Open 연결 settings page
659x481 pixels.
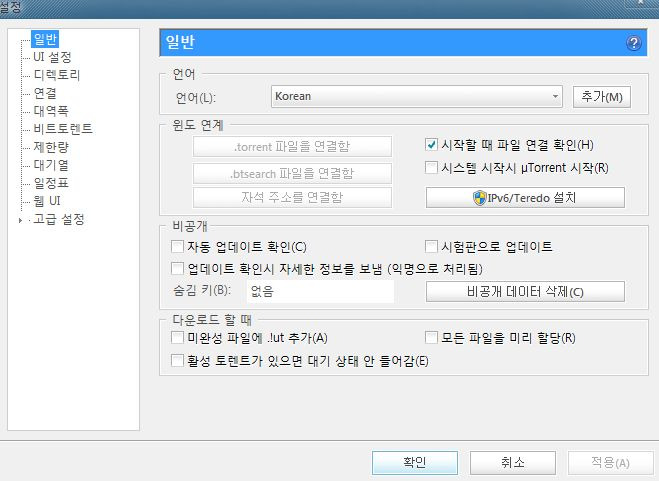pyautogui.click(x=45, y=93)
